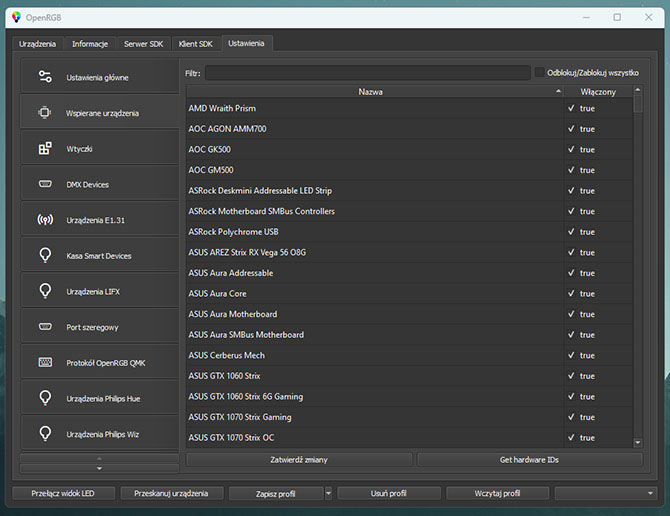Select the Port szeregowy serial icon
This screenshot has width=670, height=516.
[45, 327]
